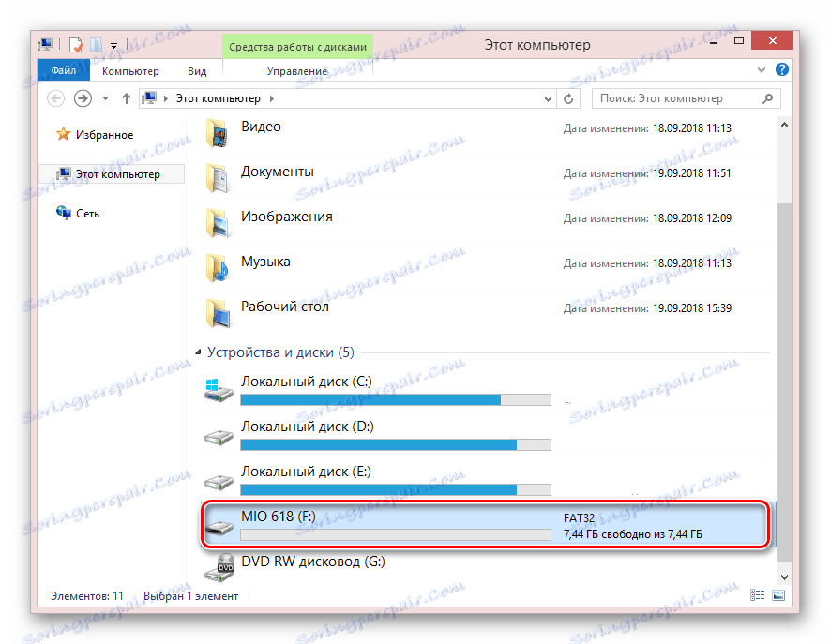Viewport: 830px width, 644px height.
Task: Click the search magnifier icon
Action: pyautogui.click(x=767, y=98)
